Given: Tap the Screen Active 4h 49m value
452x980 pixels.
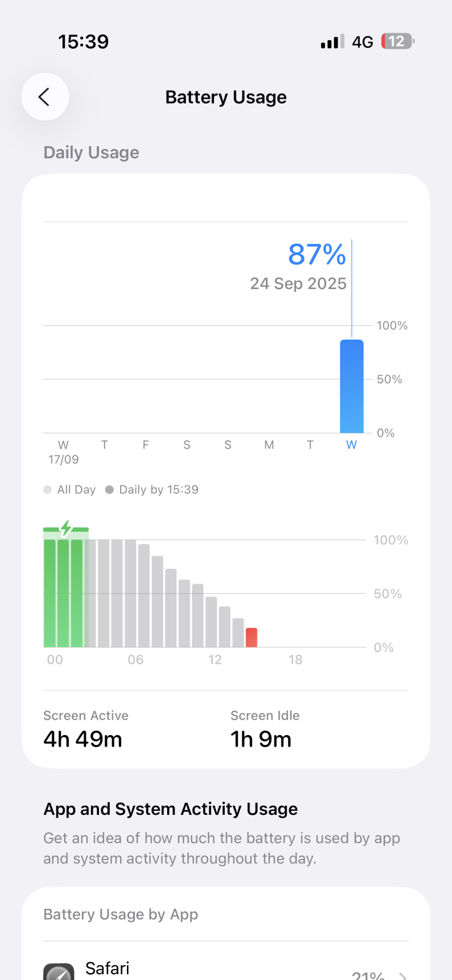Looking at the screenshot, I should pos(83,739).
